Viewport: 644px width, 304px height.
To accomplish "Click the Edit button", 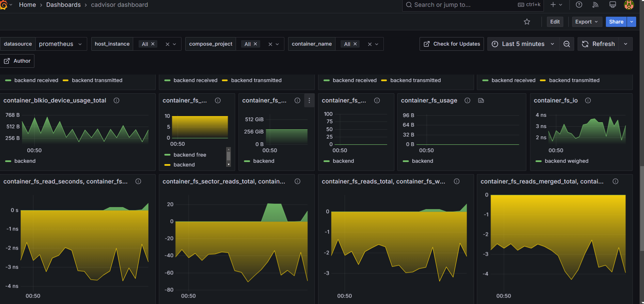I will coord(555,22).
